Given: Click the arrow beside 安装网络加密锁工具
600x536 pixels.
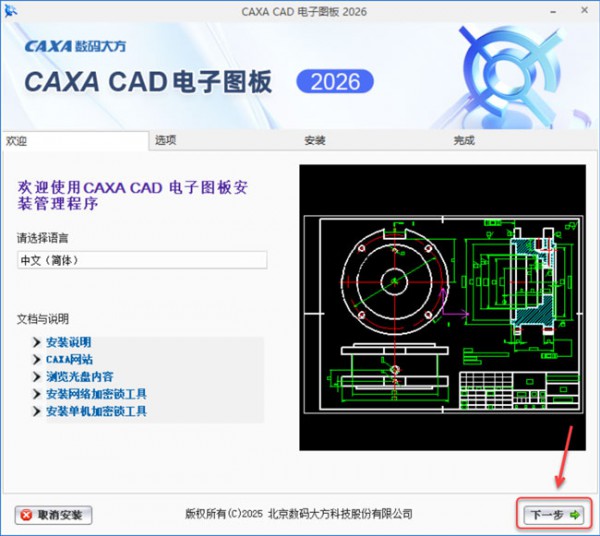Looking at the screenshot, I should click(37, 394).
